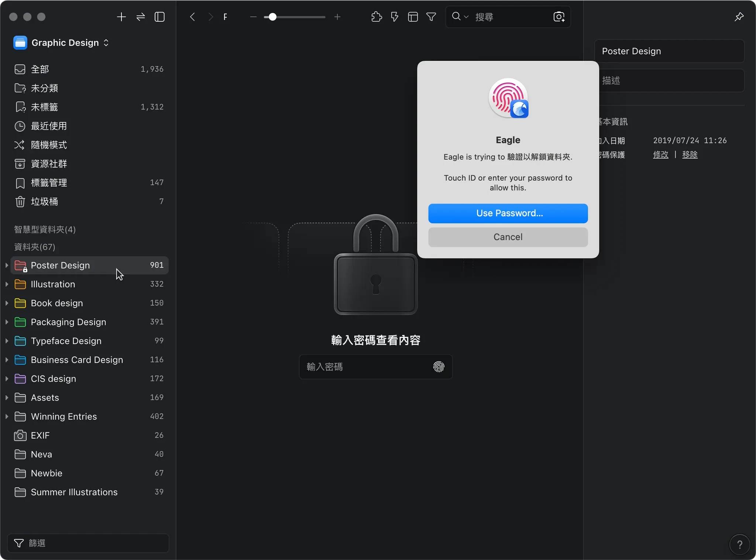Pin the inspector panel

point(739,17)
